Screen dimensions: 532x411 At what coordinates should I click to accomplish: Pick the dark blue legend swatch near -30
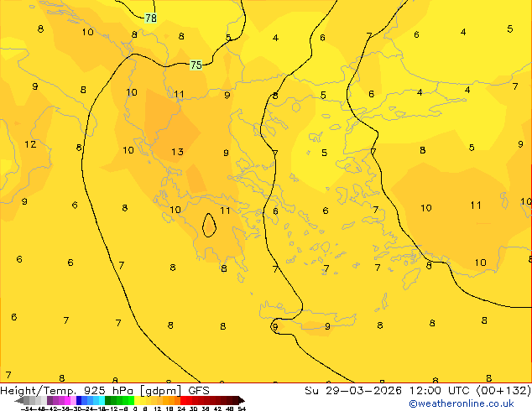click(x=79, y=400)
